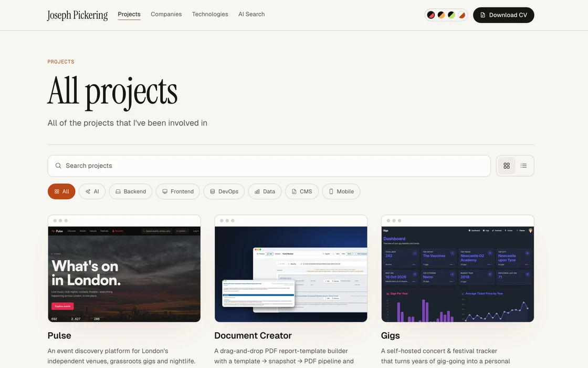This screenshot has width=588, height=368.
Task: Click 'All of the projects that I've been involved in'
Action: point(128,123)
